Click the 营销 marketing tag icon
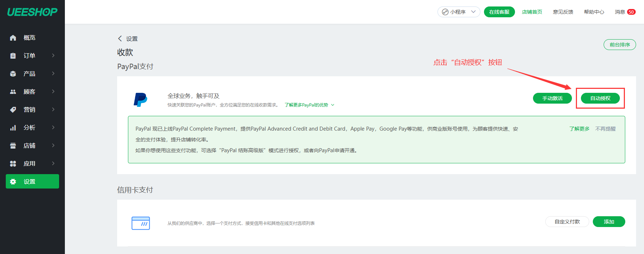The height and width of the screenshot is (254, 644). (13, 110)
